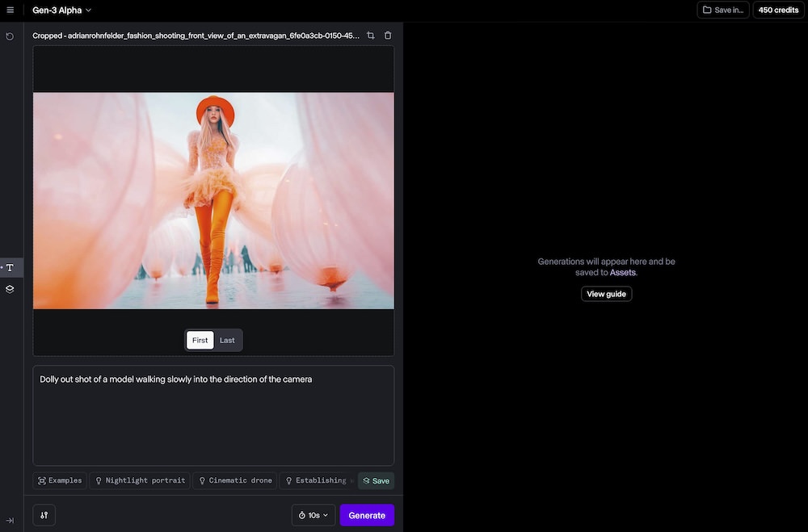Viewport: 808px width, 532px height.
Task: Choose the Nightlight portrait preset
Action: pos(140,480)
